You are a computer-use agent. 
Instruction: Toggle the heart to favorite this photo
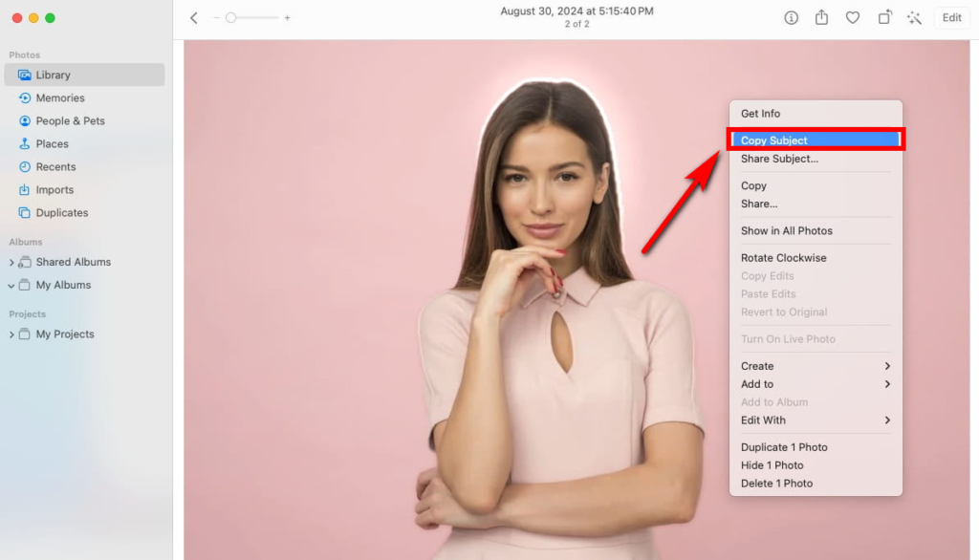click(x=852, y=17)
